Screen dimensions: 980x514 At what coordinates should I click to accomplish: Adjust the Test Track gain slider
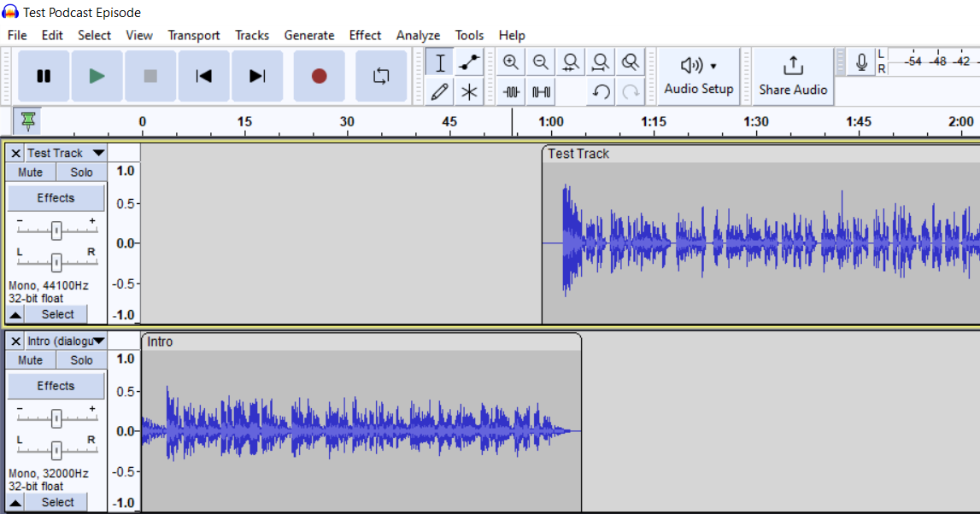pyautogui.click(x=56, y=229)
